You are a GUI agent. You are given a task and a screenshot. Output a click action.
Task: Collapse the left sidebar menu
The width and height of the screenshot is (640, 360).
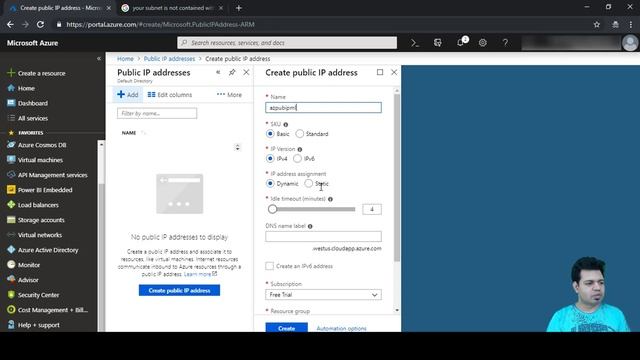99,58
